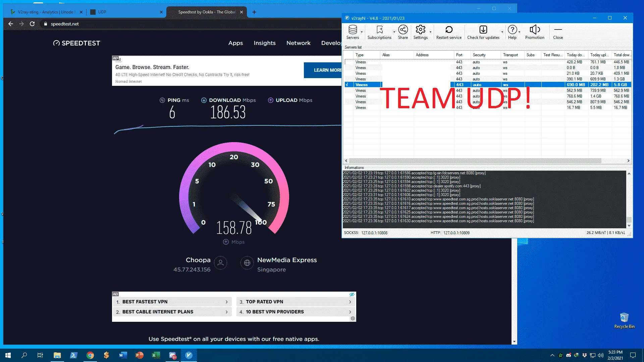This screenshot has width=644, height=362.
Task: Click the lock icon beside speedtest.net
Action: [x=46, y=24]
